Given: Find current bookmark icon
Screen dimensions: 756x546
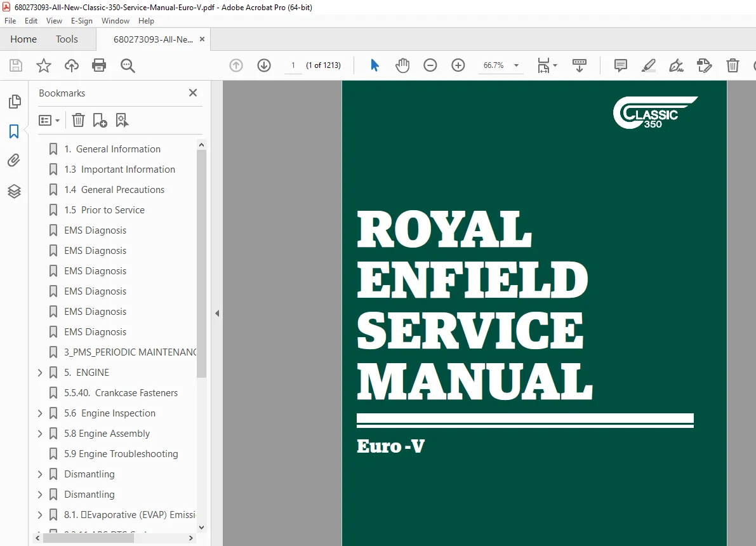Looking at the screenshot, I should (x=122, y=120).
